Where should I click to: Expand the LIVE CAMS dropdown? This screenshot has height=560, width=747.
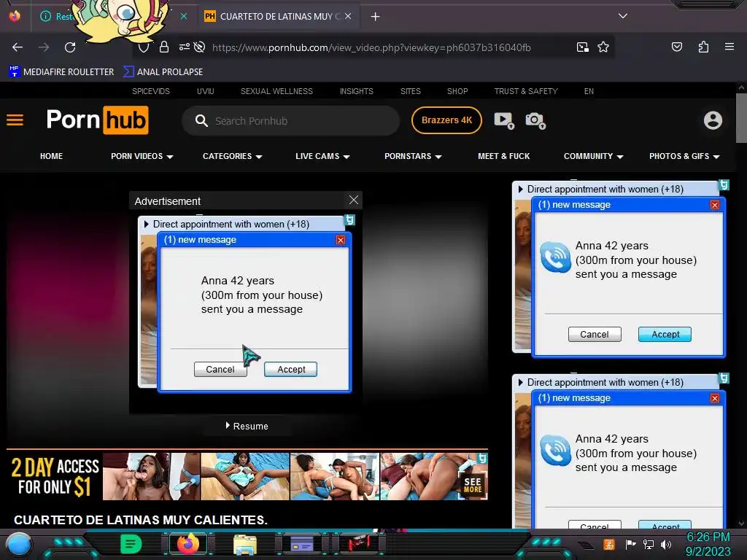coord(322,156)
